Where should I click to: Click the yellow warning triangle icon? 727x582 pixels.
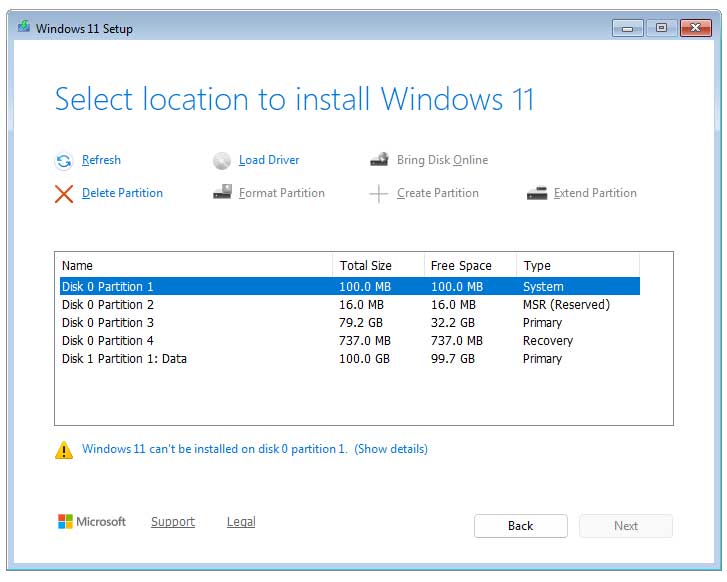64,450
